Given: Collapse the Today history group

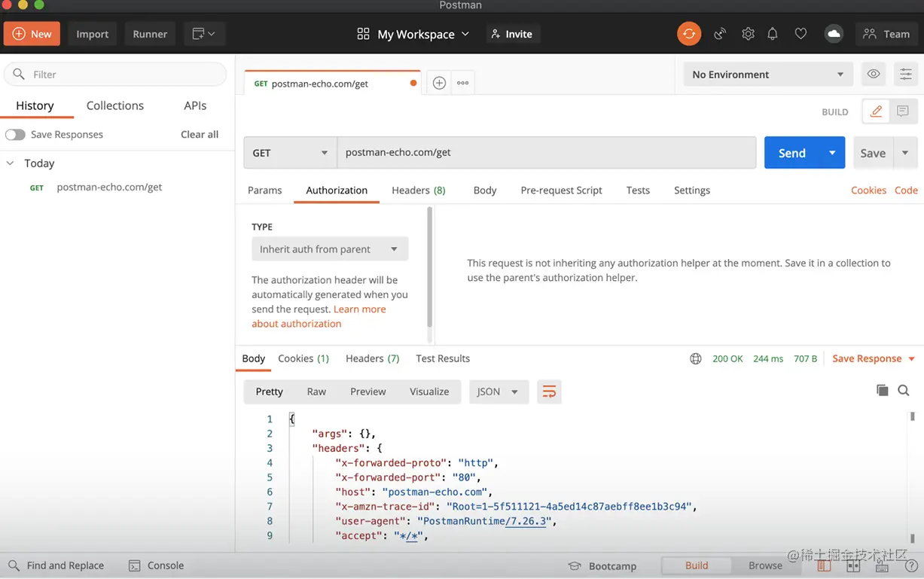Looking at the screenshot, I should pos(11,163).
